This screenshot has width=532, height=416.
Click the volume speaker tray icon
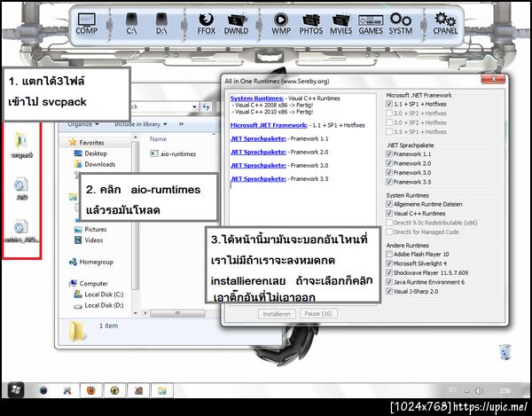click(479, 391)
